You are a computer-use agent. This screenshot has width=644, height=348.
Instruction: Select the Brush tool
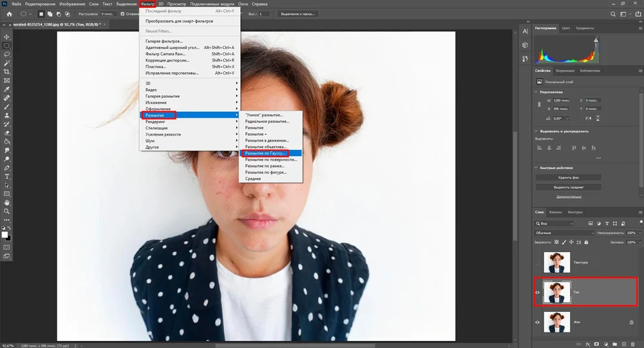[x=6, y=107]
